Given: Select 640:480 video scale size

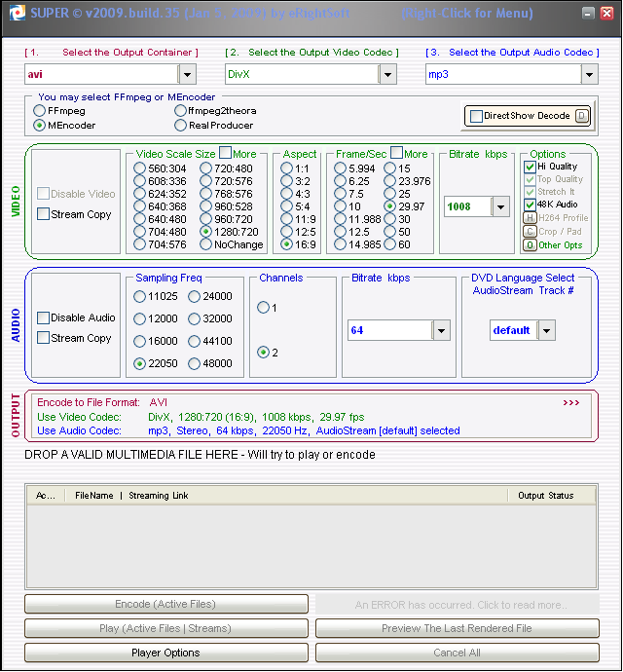Looking at the screenshot, I should point(139,219).
